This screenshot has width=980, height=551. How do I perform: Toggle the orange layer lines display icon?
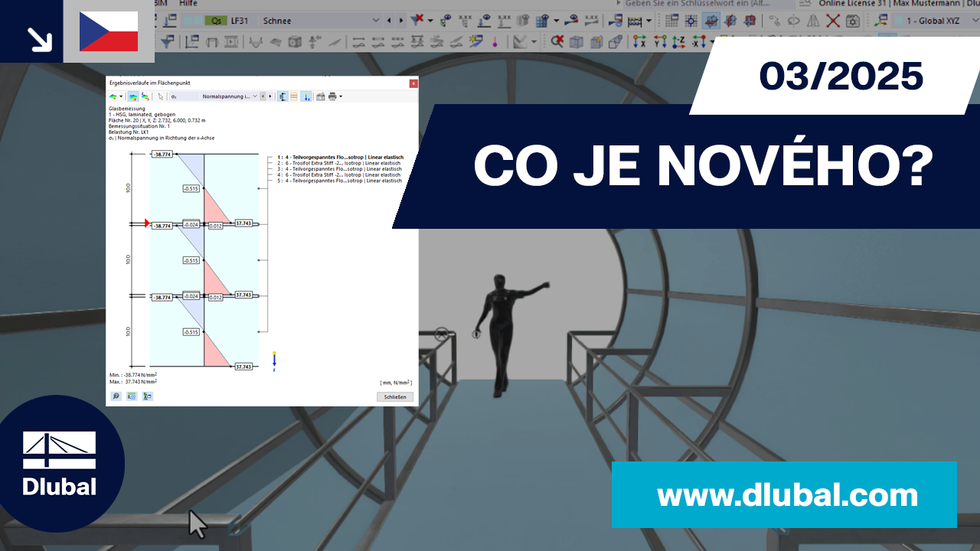(x=293, y=96)
